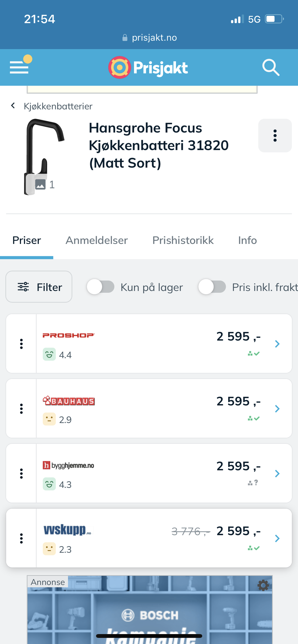Image resolution: width=298 pixels, height=644 pixels.
Task: Toggle the Kun på lager switch
Action: coord(101,287)
